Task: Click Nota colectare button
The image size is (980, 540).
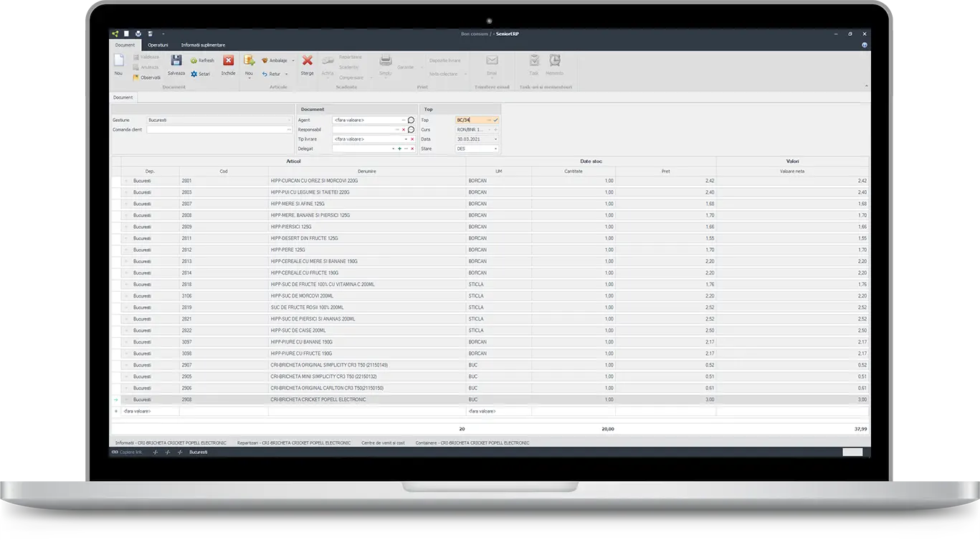Action: coord(444,74)
